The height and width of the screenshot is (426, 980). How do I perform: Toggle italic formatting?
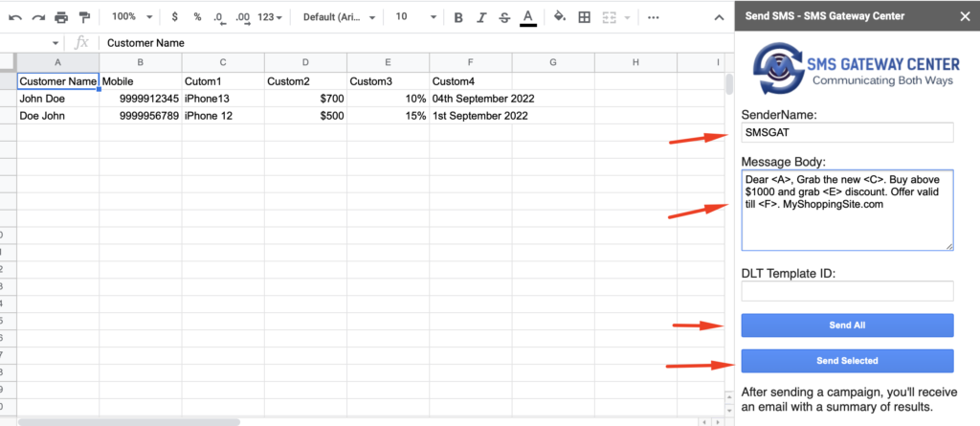pos(481,17)
